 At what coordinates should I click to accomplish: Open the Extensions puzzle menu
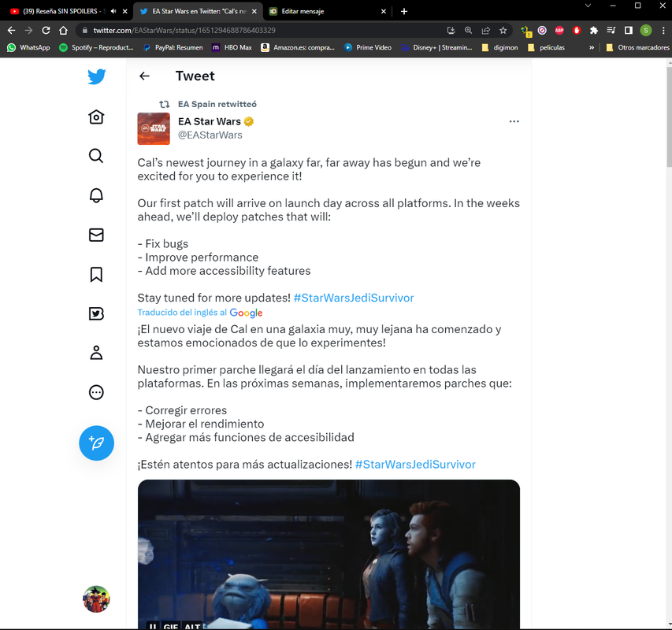pyautogui.click(x=593, y=30)
